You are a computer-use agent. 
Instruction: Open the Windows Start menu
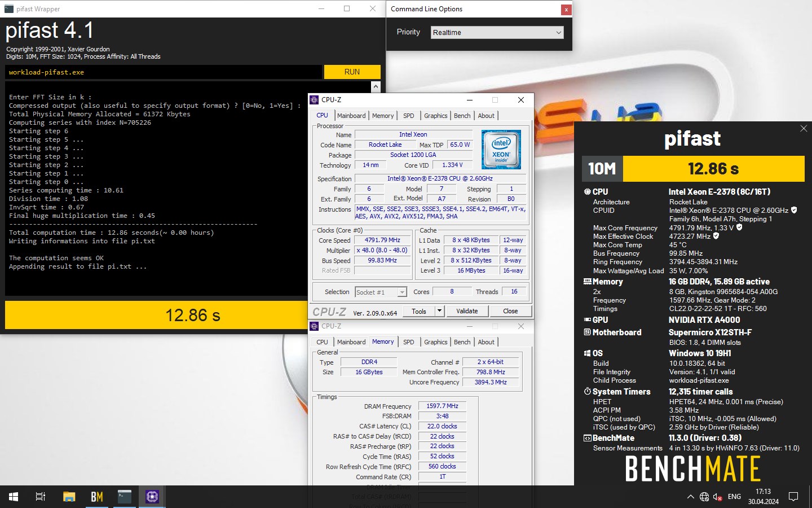(14, 497)
